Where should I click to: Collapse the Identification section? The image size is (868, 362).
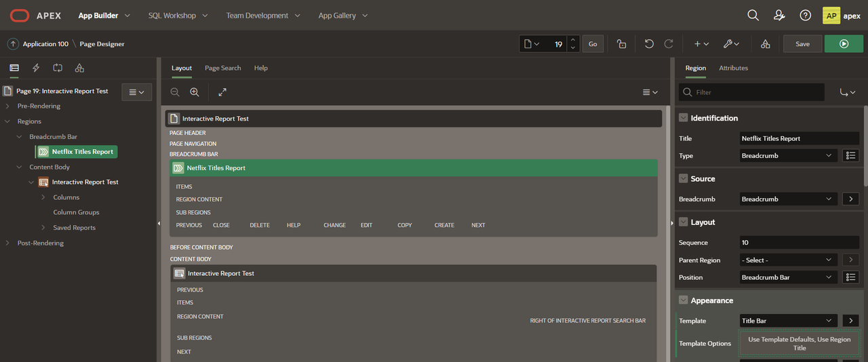pyautogui.click(x=683, y=118)
